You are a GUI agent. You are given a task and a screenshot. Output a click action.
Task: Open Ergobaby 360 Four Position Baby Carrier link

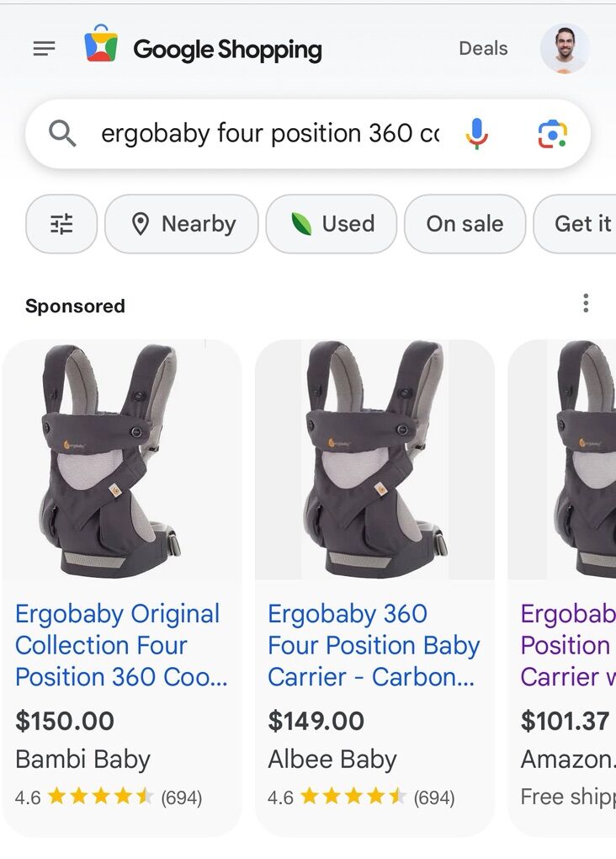pyautogui.click(x=373, y=645)
